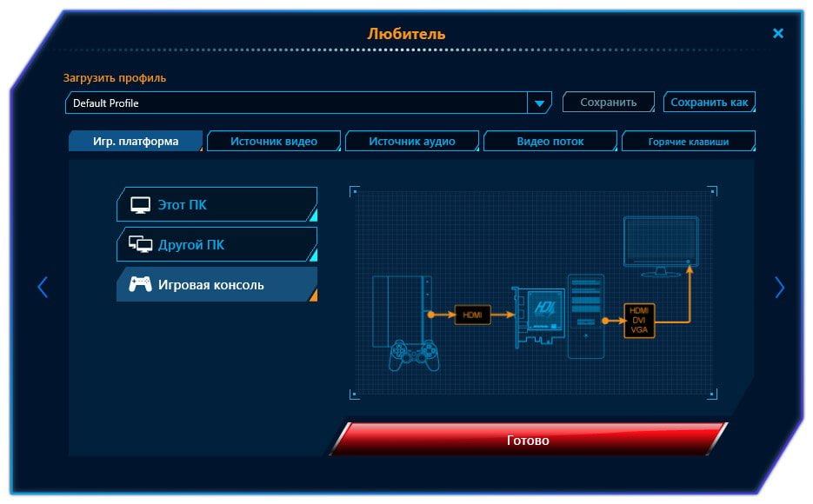Click the Сохранить button
Viewport: 813px width, 504px height.
click(x=608, y=102)
